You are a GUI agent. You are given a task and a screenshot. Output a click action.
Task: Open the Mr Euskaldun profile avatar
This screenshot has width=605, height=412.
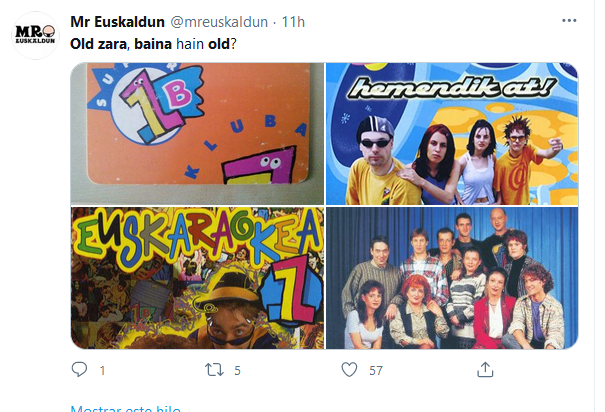pyautogui.click(x=35, y=35)
